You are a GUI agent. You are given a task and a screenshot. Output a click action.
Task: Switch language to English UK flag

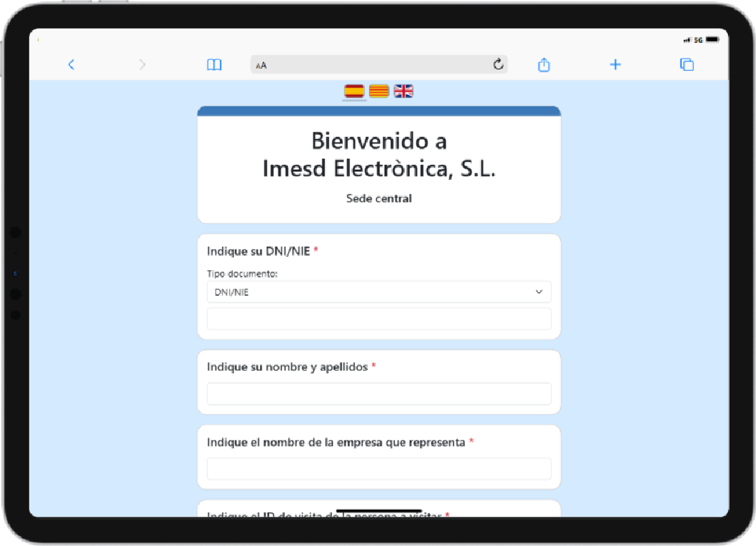pyautogui.click(x=404, y=91)
